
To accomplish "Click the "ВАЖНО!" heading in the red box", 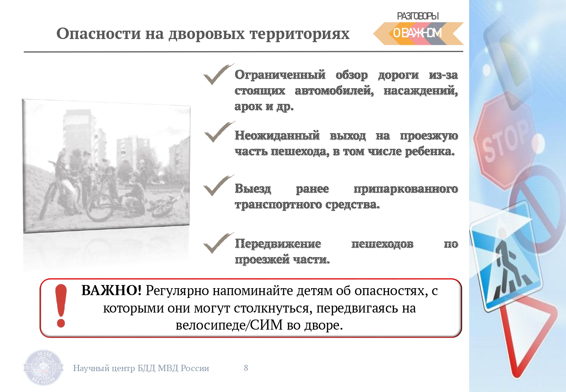I will tap(111, 290).
